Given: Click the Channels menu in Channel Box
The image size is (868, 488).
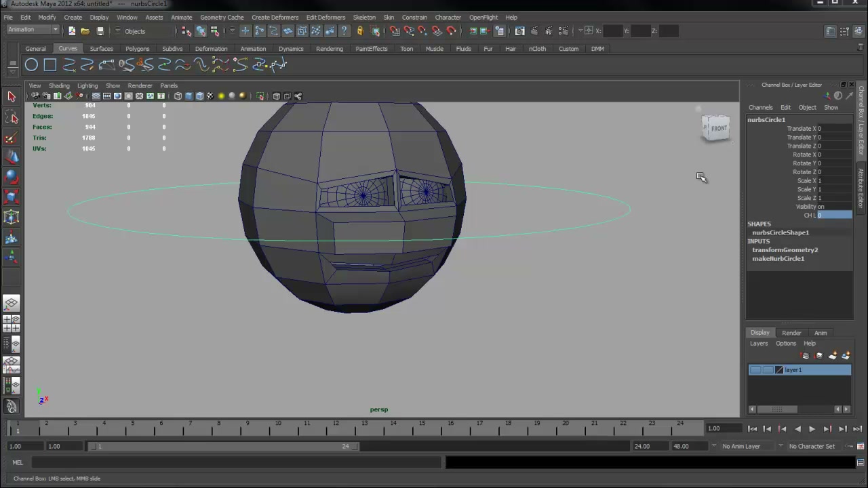Looking at the screenshot, I should [760, 108].
